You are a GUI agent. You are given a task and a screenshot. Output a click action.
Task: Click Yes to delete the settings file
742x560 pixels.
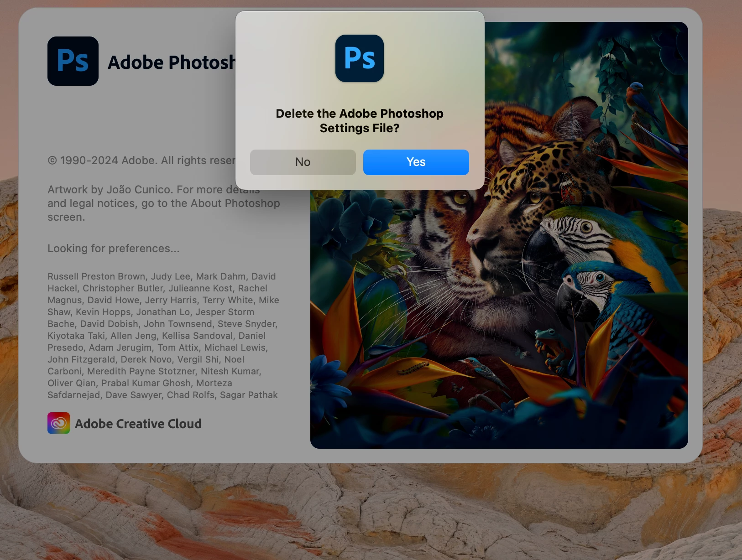[416, 162]
